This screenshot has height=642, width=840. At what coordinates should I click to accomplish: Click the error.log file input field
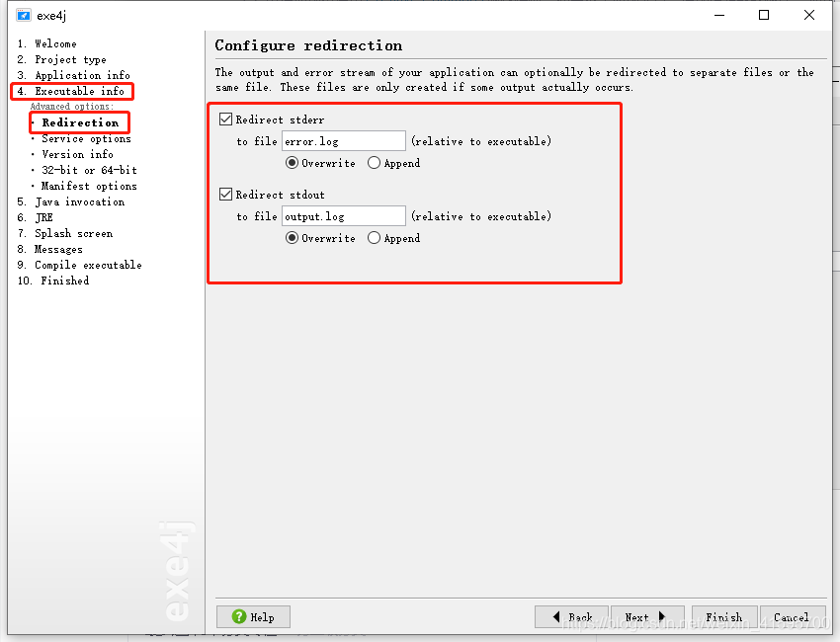(x=343, y=141)
